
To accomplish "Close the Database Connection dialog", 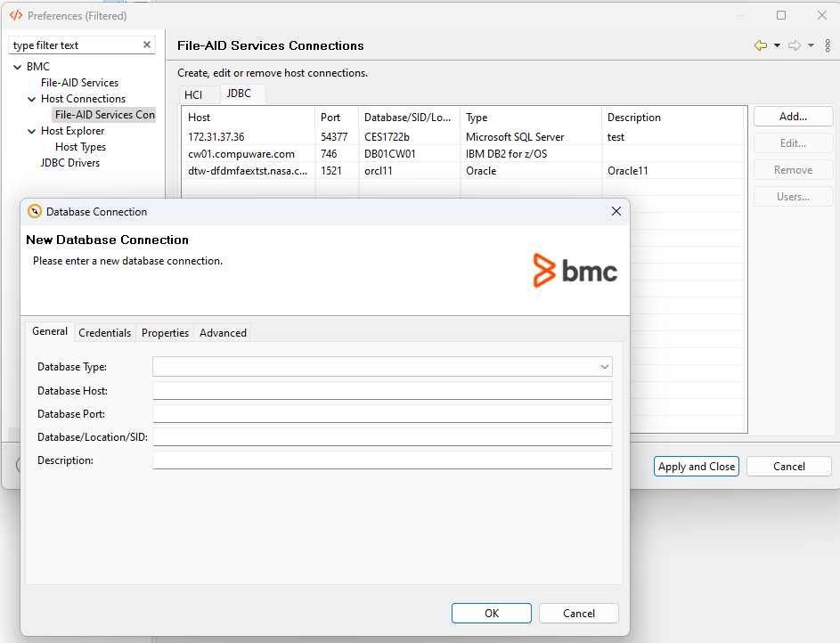I will point(616,211).
